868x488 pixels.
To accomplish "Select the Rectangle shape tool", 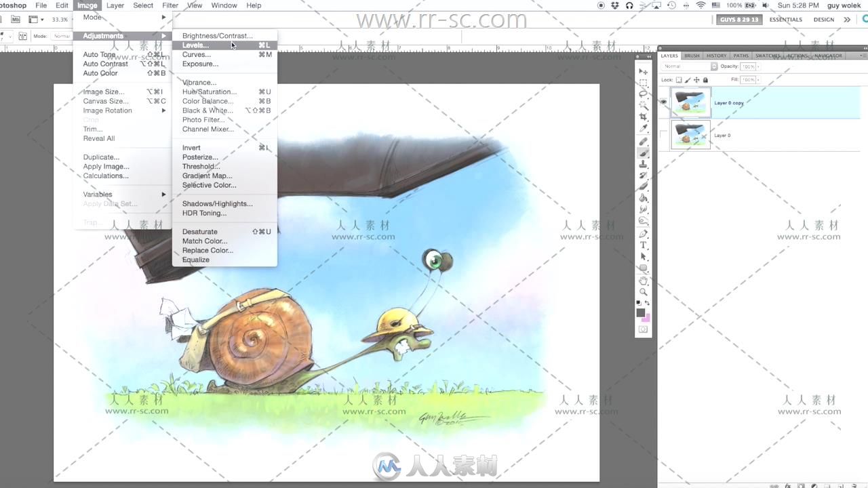I will [x=644, y=268].
